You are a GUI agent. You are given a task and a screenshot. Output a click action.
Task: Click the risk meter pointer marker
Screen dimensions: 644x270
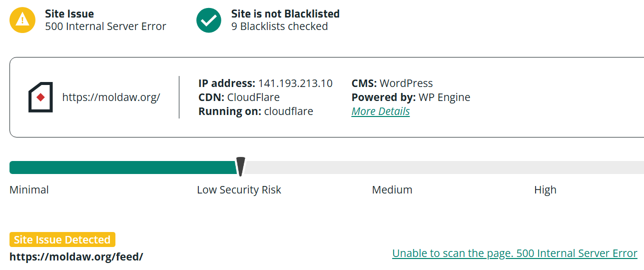pos(240,167)
